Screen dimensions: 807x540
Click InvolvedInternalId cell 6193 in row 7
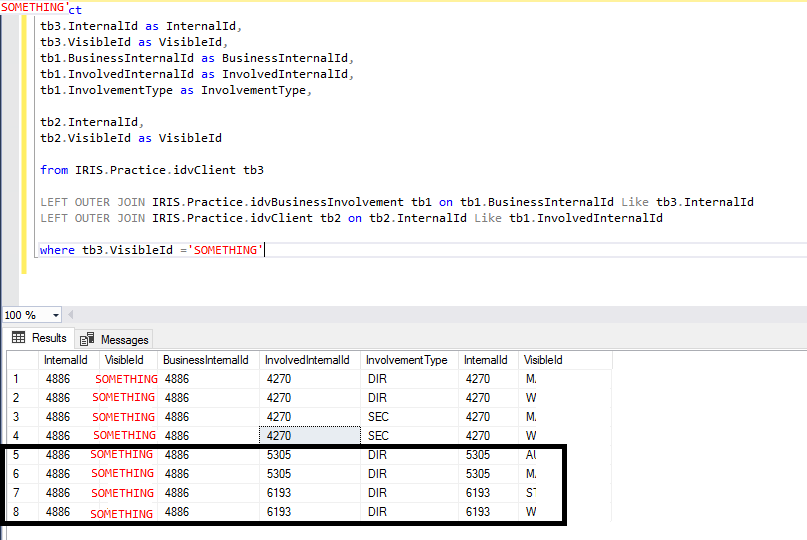pos(309,493)
